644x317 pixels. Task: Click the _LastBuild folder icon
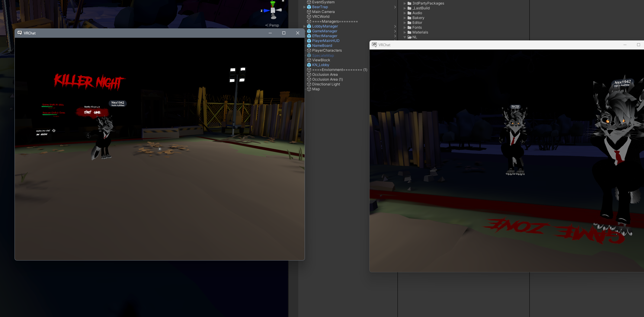point(409,8)
